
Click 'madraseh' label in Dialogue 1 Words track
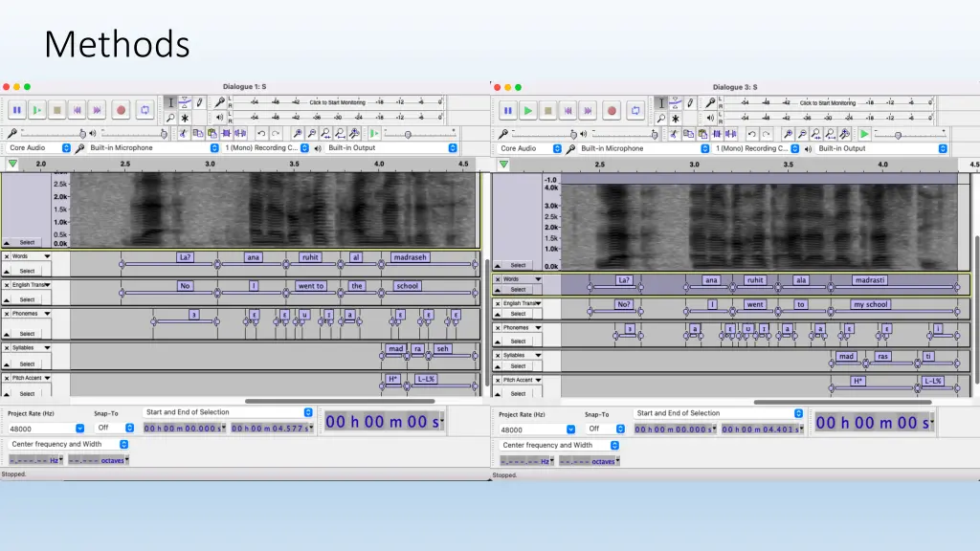point(410,256)
